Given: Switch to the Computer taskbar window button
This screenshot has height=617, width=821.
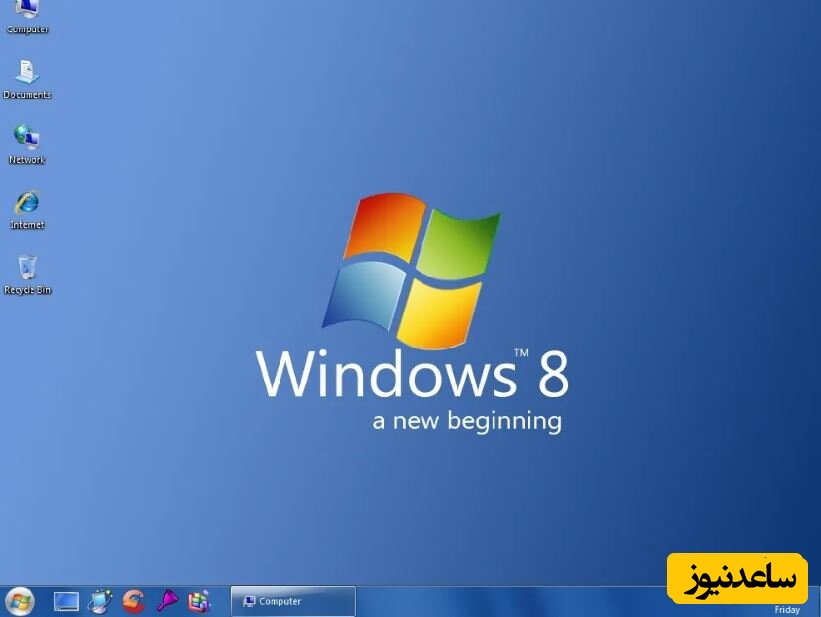Looking at the screenshot, I should (x=293, y=601).
